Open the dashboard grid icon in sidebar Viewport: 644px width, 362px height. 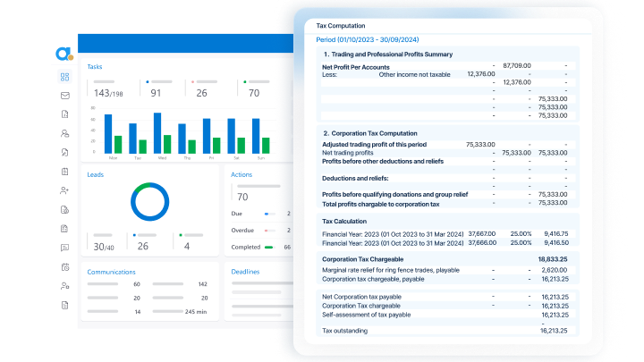tap(64, 77)
